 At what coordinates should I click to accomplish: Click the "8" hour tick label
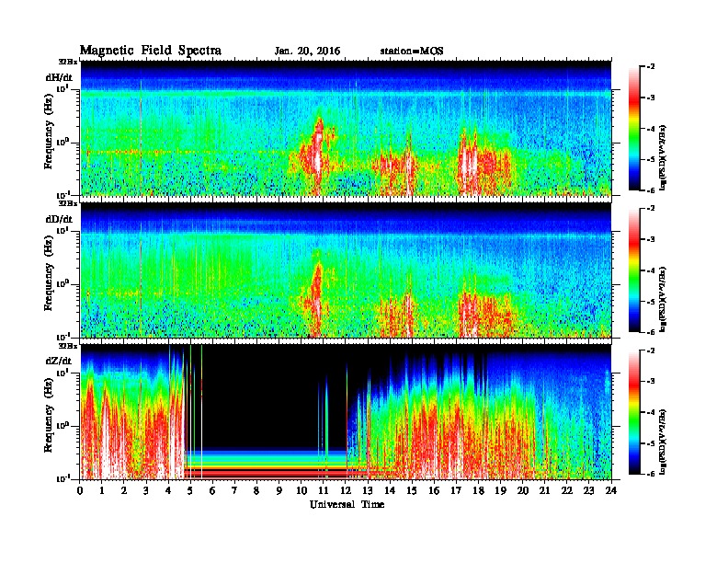tap(256, 491)
